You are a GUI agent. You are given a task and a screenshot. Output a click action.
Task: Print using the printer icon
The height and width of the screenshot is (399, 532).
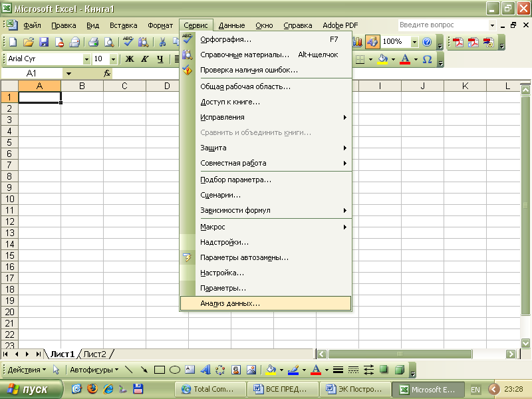(93, 42)
